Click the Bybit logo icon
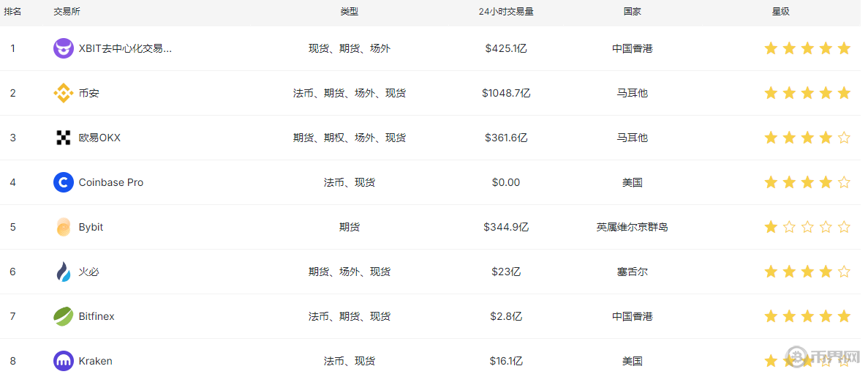The height and width of the screenshot is (377, 868). (64, 227)
